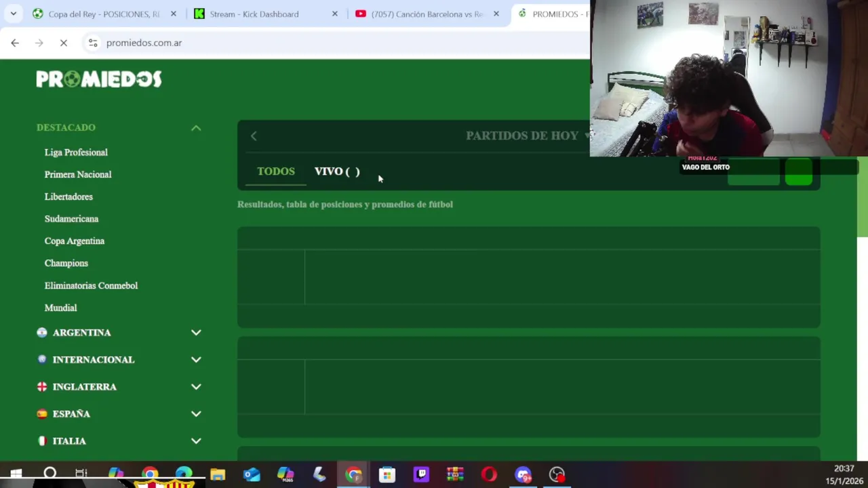Open Liga Profesional link
Image resolution: width=868 pixels, height=488 pixels.
click(76, 152)
